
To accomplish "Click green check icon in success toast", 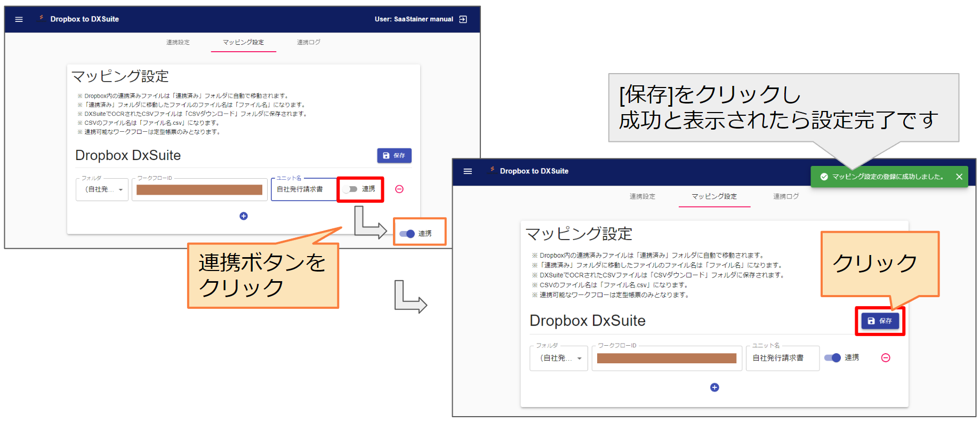I will 824,177.
